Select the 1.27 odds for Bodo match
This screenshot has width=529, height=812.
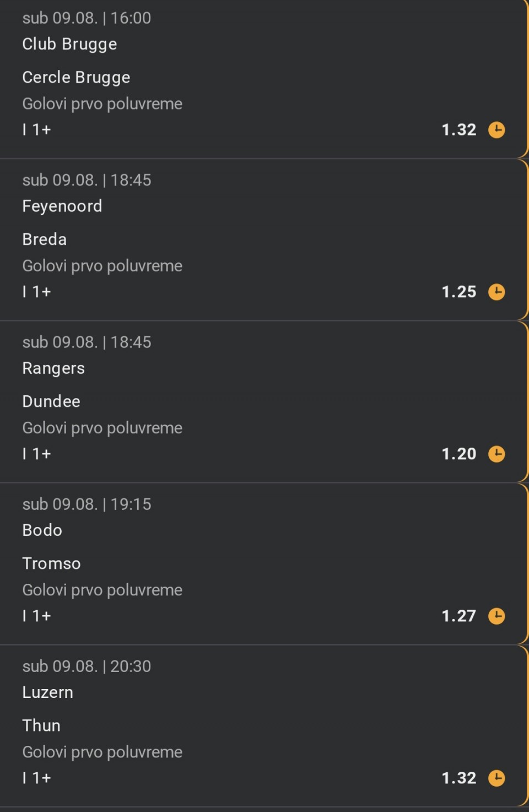pos(459,616)
